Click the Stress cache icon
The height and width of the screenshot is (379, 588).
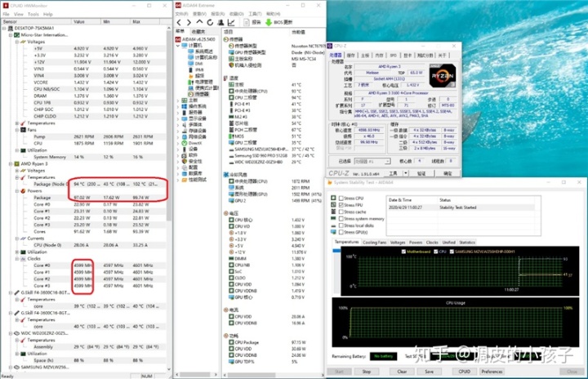(x=333, y=212)
